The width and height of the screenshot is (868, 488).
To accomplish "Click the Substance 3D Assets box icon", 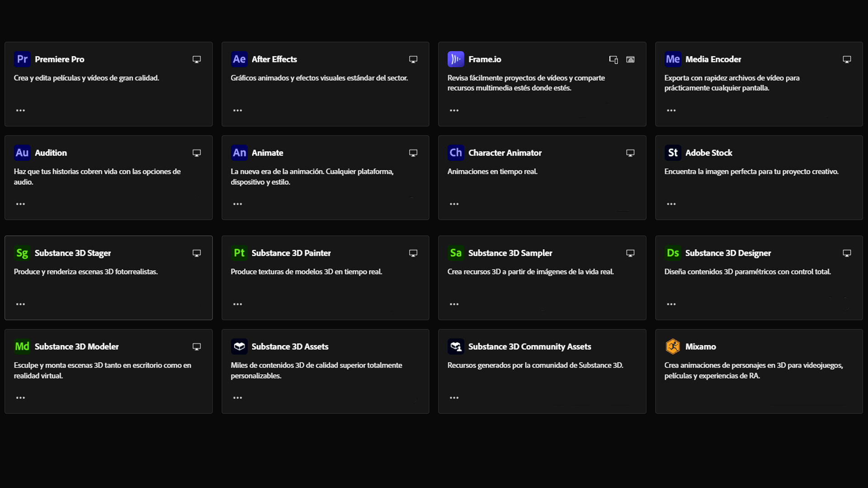I will (239, 347).
